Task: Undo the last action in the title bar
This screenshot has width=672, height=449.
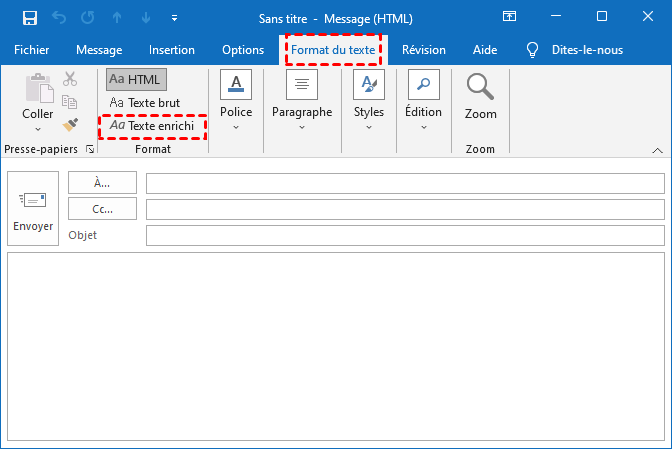Action: point(59,18)
